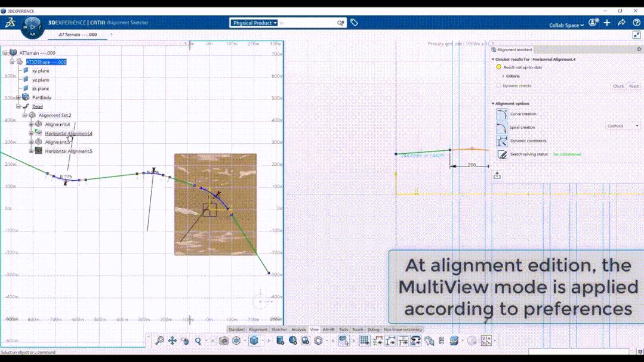Image resolution: width=644 pixels, height=362 pixels.
Task: Enable the Dynamic checks checkbox
Action: 499,86
